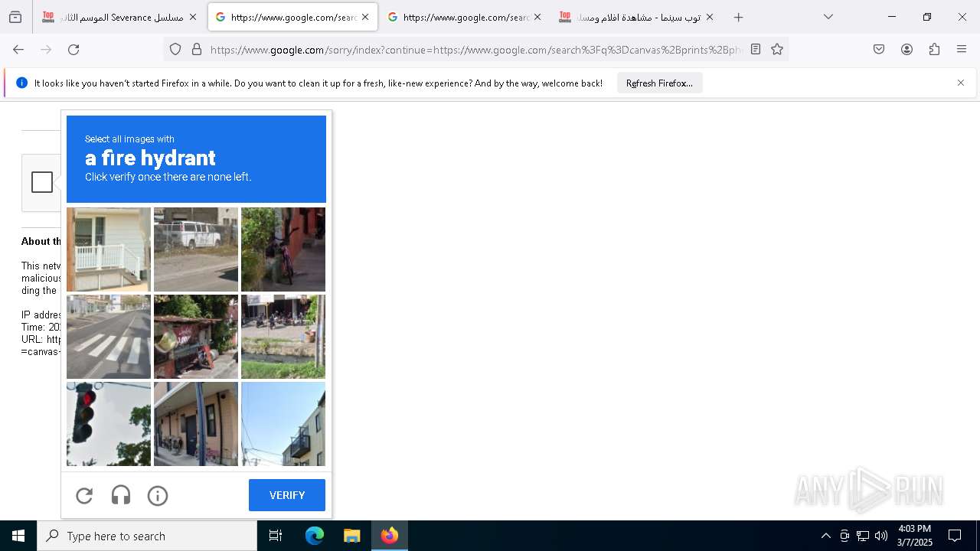Image resolution: width=980 pixels, height=551 pixels.
Task: Select the bicycle by wall image
Action: [283, 249]
